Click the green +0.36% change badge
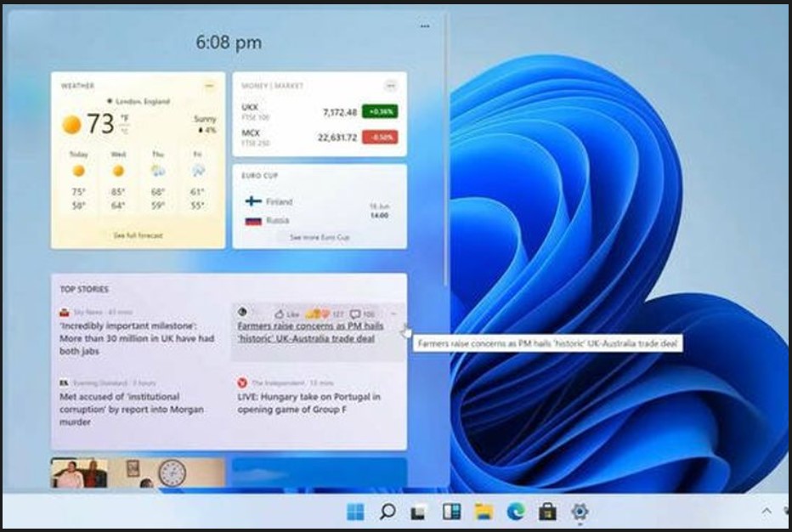Image resolution: width=792 pixels, height=532 pixels. click(380, 111)
